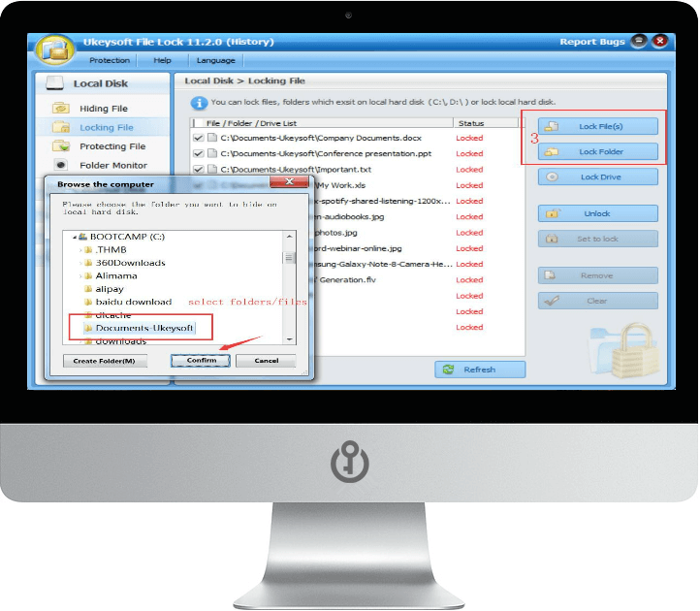Click the padlock icon on Set to lock button
This screenshot has width=700, height=611.
click(x=552, y=239)
